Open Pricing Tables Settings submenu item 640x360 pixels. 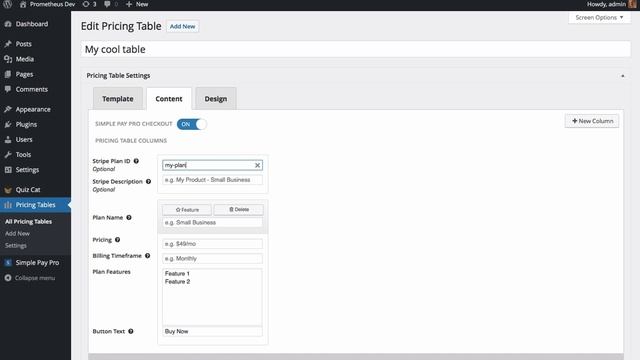16,245
